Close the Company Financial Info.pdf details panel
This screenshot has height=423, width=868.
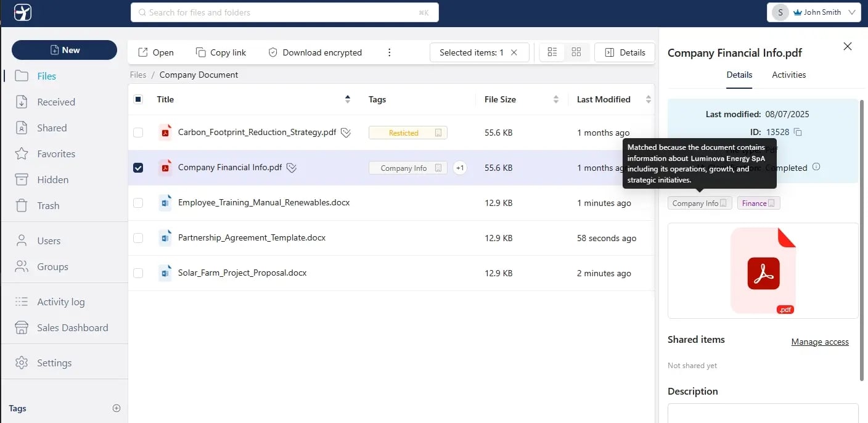848,46
